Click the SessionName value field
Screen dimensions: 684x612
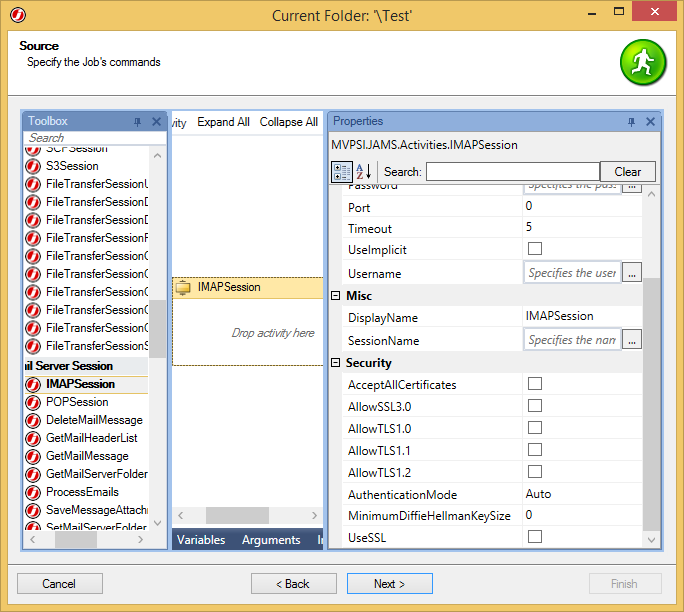point(572,339)
